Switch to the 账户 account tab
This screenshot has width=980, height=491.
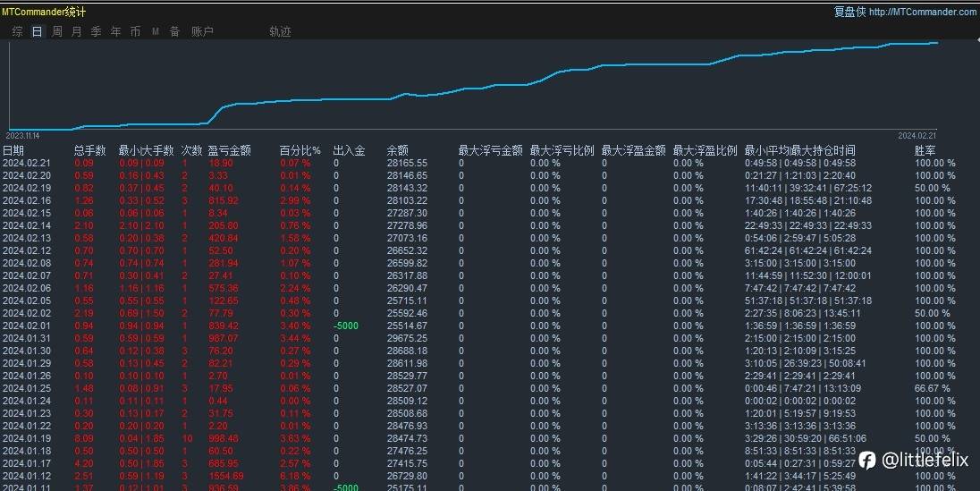202,31
